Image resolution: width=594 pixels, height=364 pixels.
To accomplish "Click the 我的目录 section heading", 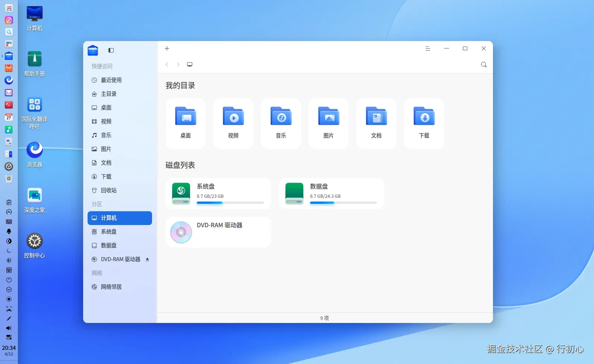I will pos(180,86).
